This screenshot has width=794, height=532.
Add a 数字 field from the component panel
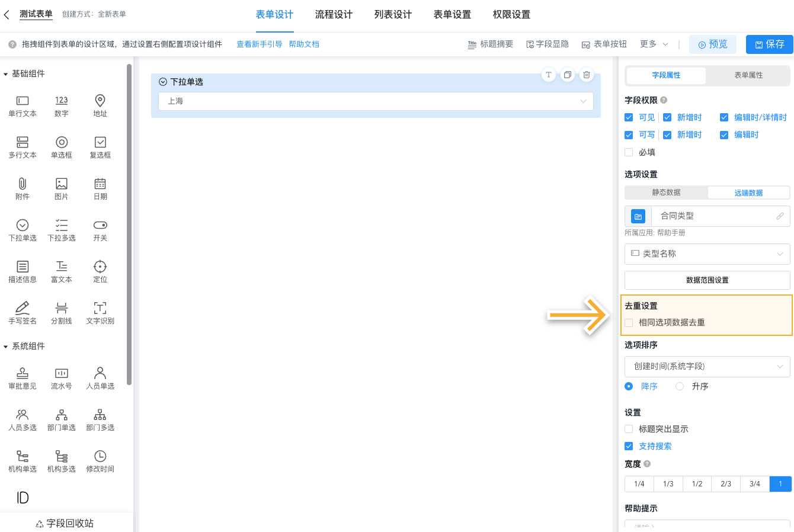tap(61, 105)
